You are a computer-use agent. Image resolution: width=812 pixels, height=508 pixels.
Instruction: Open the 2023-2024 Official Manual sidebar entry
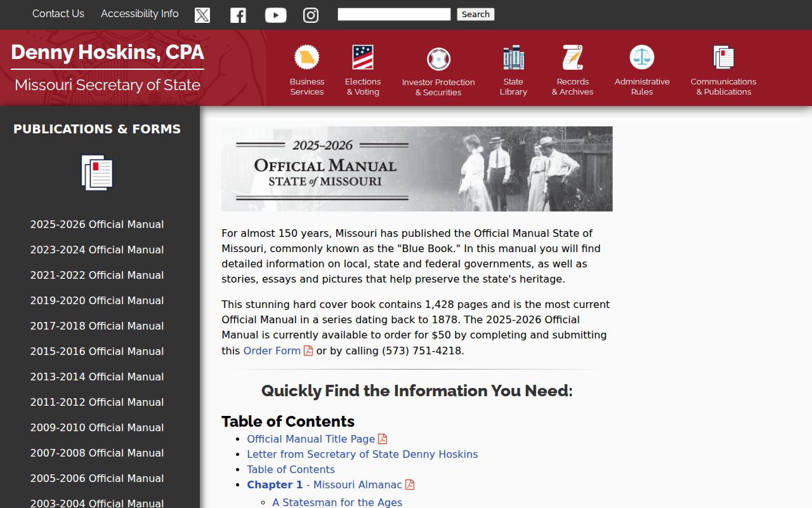click(x=97, y=250)
